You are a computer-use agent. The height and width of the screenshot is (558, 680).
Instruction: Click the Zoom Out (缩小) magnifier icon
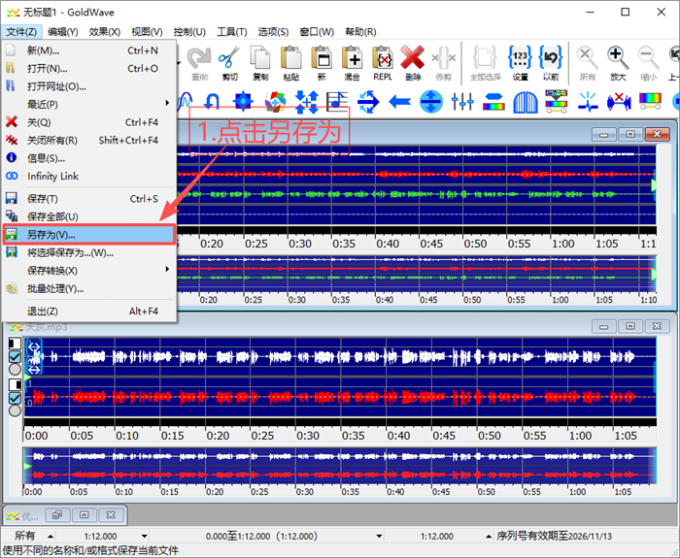tap(648, 63)
